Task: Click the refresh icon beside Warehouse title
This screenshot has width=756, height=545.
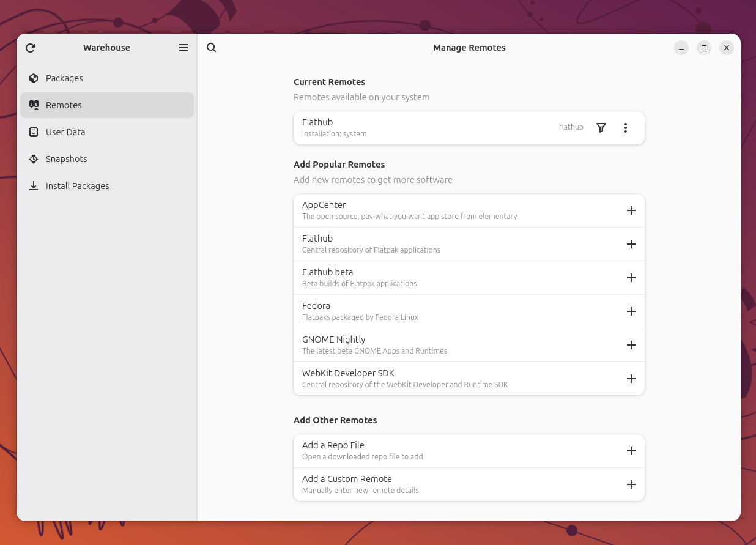Action: (x=31, y=48)
